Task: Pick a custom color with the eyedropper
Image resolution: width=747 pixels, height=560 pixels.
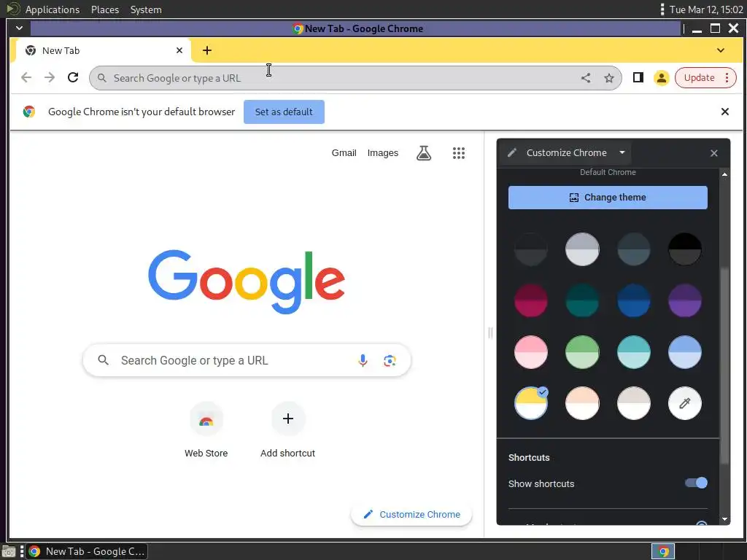Action: click(x=684, y=403)
